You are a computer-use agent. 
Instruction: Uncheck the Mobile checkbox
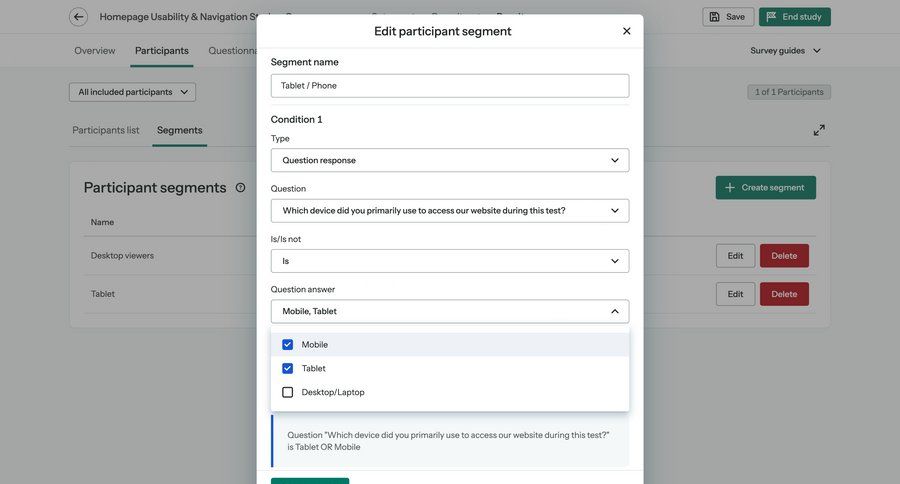point(288,345)
